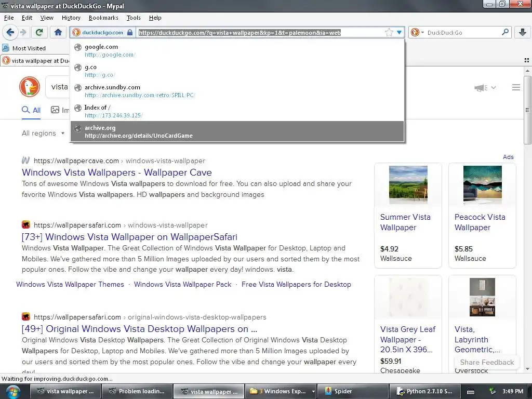Open [49+] Original Windows Vista Desktop Wallpapers
Viewport: 532px width, 399px height.
(x=139, y=329)
